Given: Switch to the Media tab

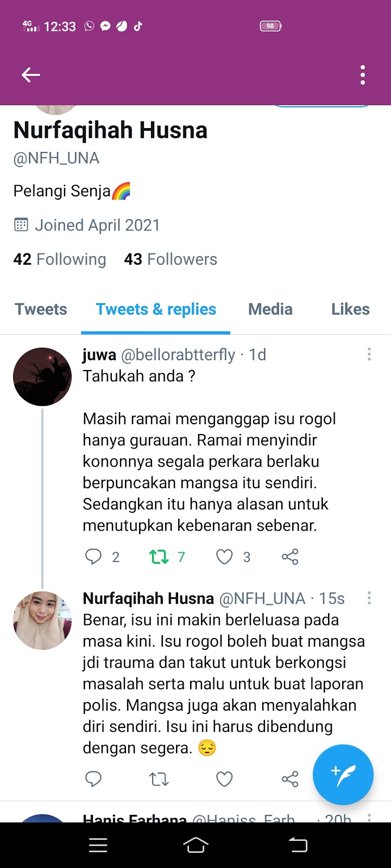Looking at the screenshot, I should point(270,309).
